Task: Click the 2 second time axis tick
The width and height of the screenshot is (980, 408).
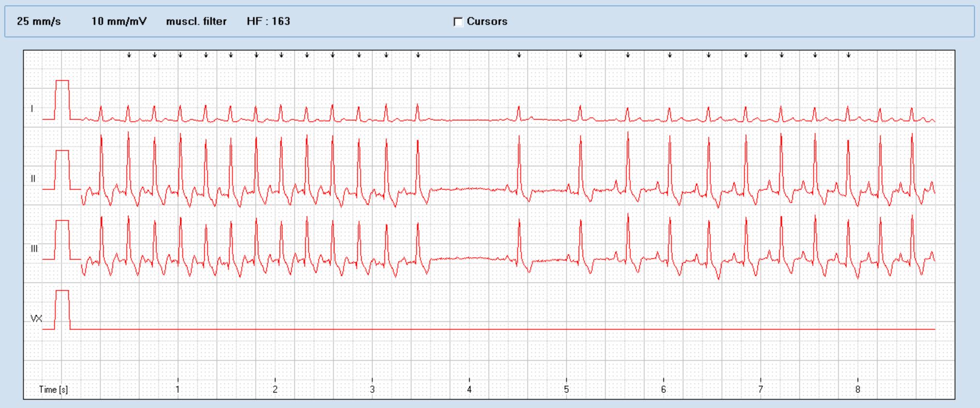Action: pos(275,389)
